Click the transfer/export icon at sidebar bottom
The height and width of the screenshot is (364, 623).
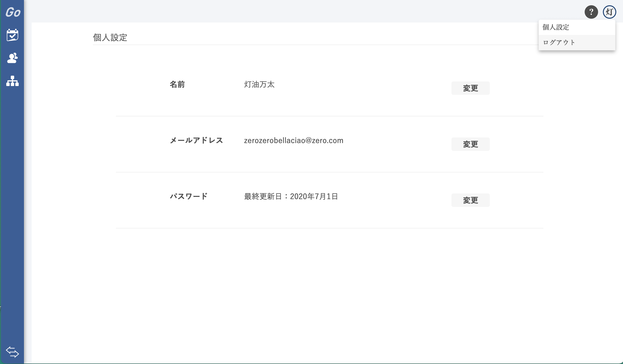click(12, 352)
